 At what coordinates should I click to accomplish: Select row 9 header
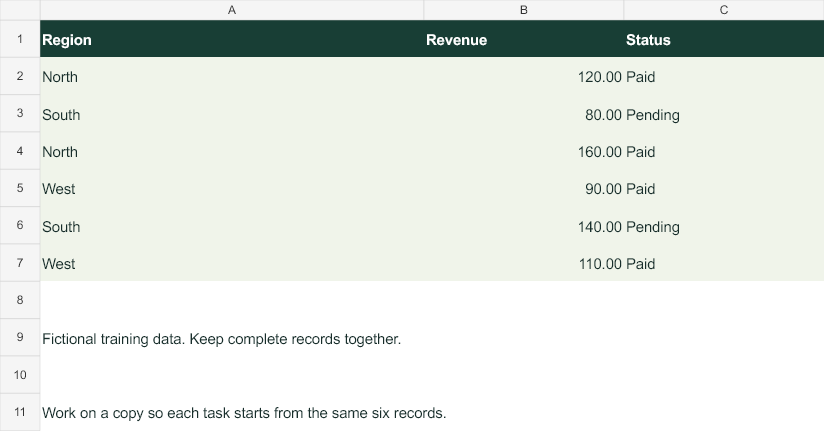click(20, 337)
